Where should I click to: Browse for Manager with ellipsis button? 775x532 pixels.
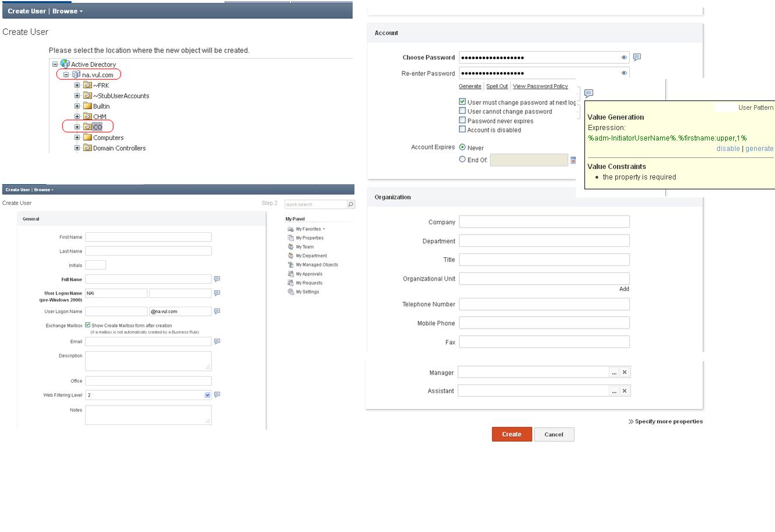[x=614, y=372]
